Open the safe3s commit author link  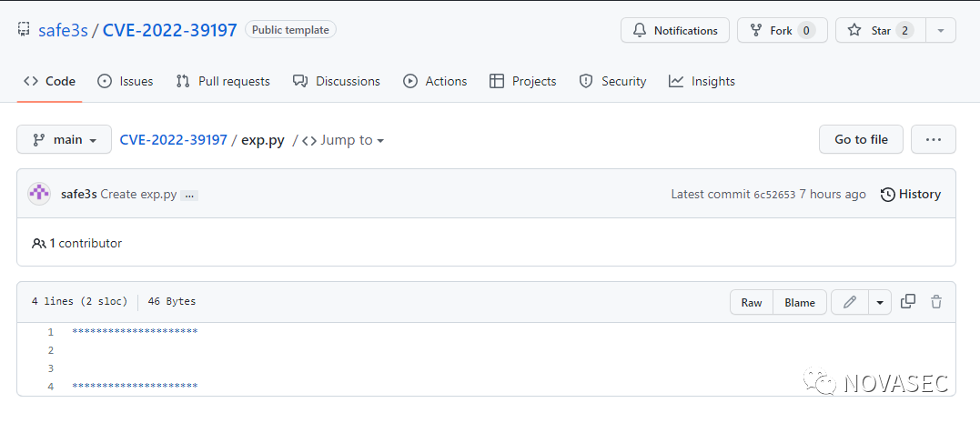pyautogui.click(x=79, y=195)
